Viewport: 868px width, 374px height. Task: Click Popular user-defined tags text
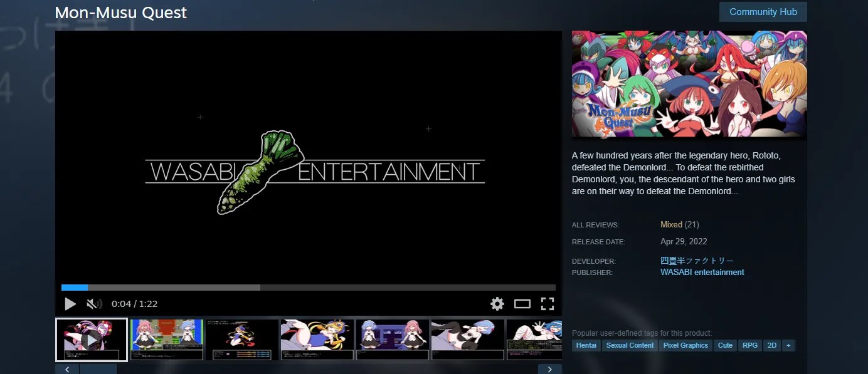[x=642, y=333]
